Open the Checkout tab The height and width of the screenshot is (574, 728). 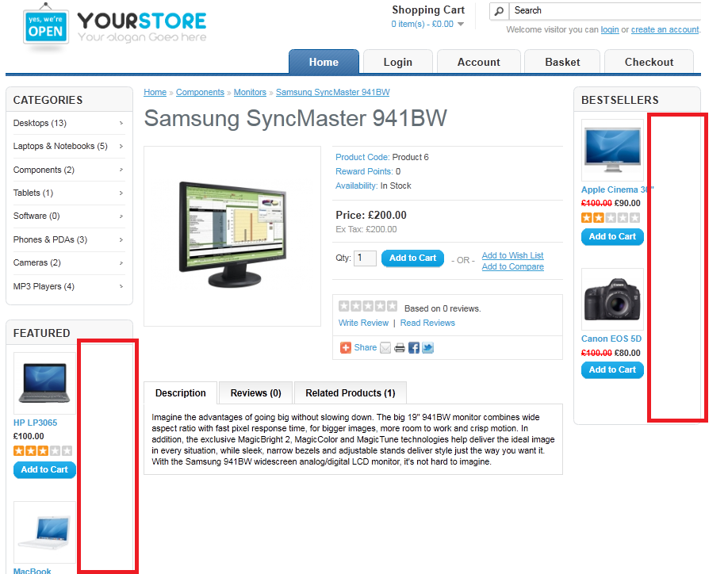click(x=649, y=62)
